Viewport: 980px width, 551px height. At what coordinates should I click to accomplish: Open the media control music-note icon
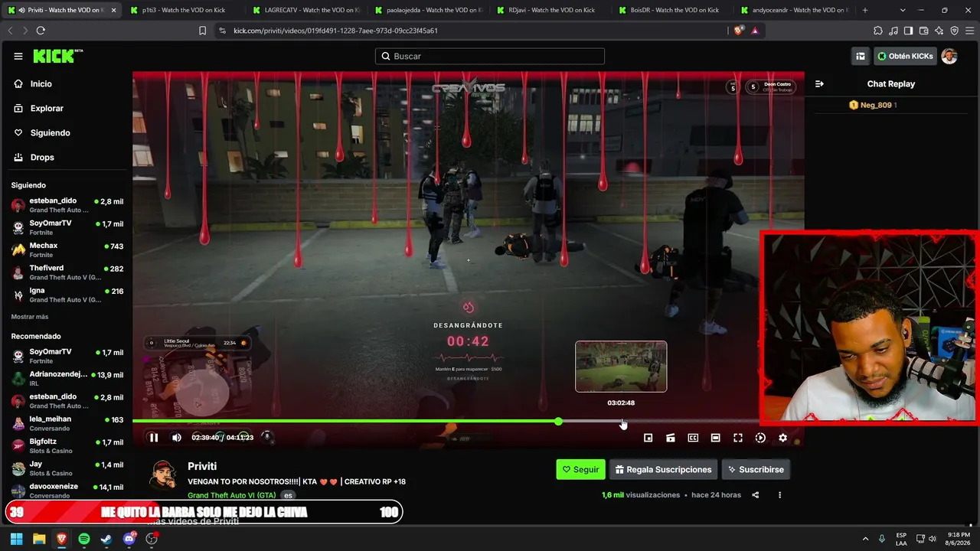point(893,31)
